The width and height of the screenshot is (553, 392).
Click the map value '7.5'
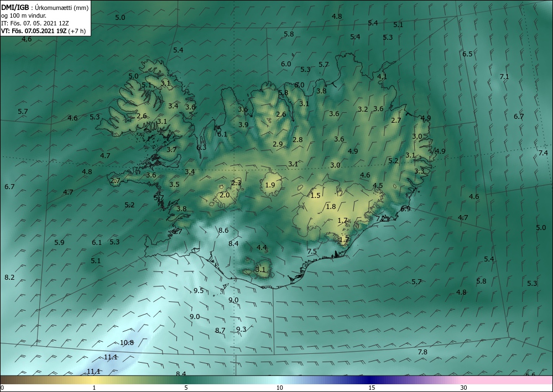pyautogui.click(x=312, y=251)
